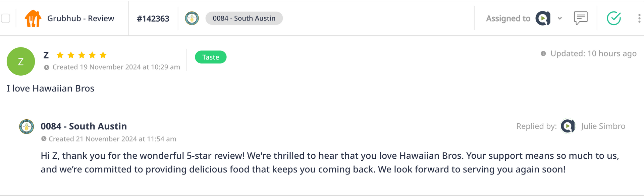Click the assigned user avatar in the header
The image size is (644, 196).
543,18
